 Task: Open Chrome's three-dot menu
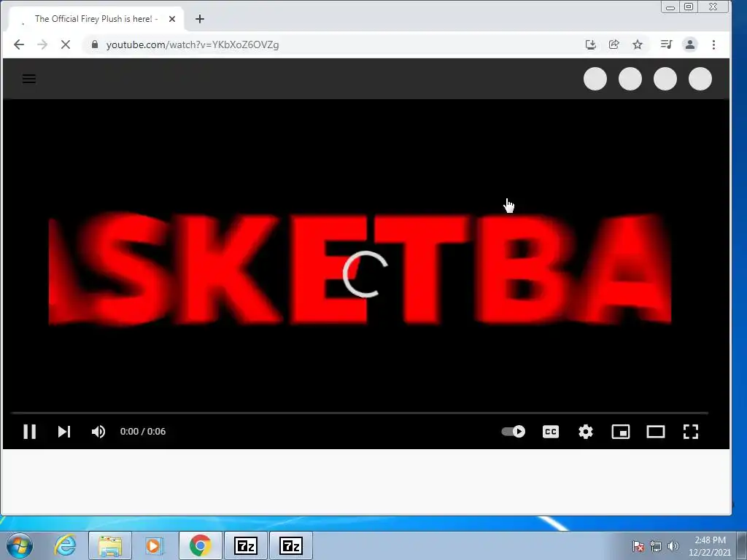coord(713,44)
